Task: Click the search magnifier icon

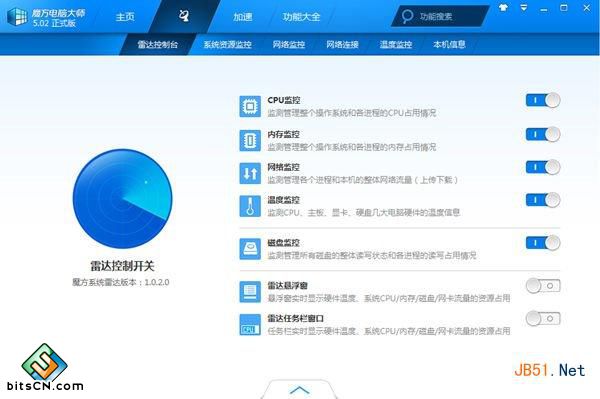Action: (x=407, y=16)
